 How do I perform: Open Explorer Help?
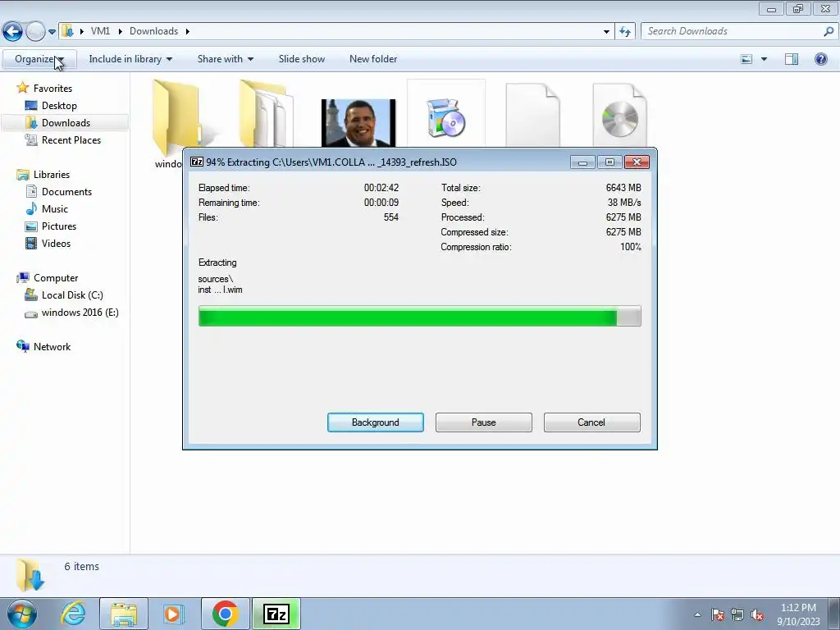(820, 59)
